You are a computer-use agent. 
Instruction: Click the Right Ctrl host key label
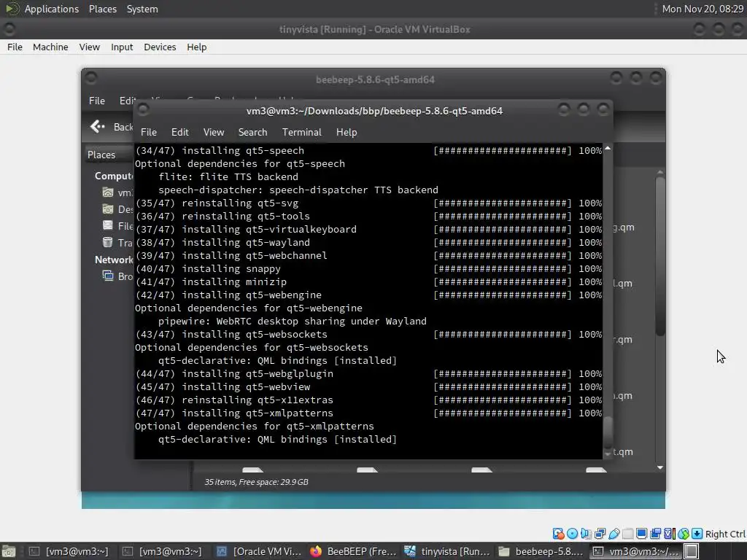pos(726,534)
